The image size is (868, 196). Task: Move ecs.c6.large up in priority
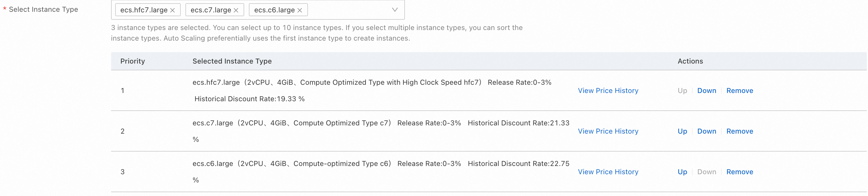click(682, 172)
